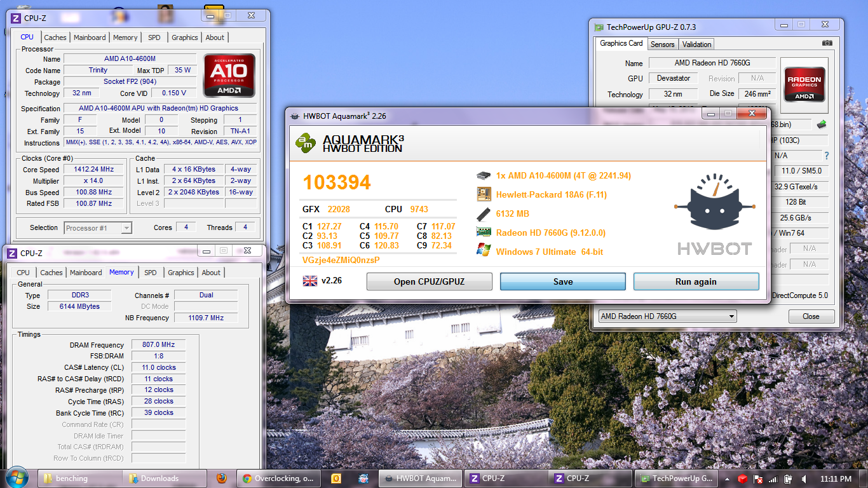868x488 pixels.
Task: Click the UK flag language icon
Action: click(310, 281)
